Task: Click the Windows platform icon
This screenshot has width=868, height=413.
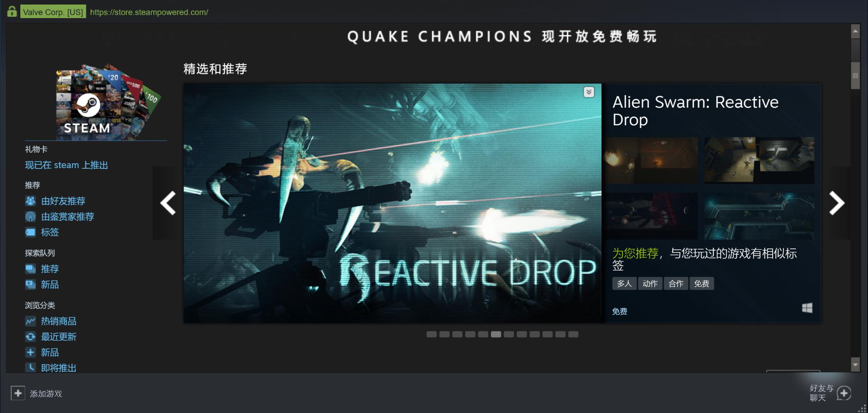Action: coord(807,308)
